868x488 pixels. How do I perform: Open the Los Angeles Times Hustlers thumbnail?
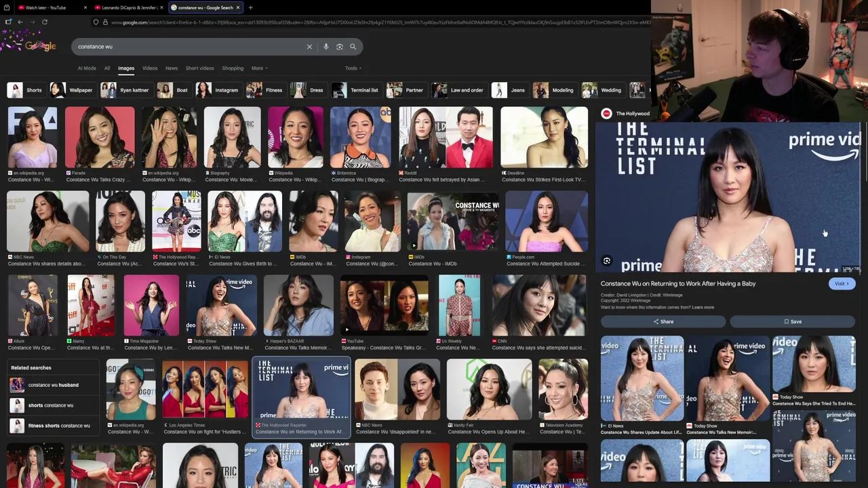pos(205,389)
